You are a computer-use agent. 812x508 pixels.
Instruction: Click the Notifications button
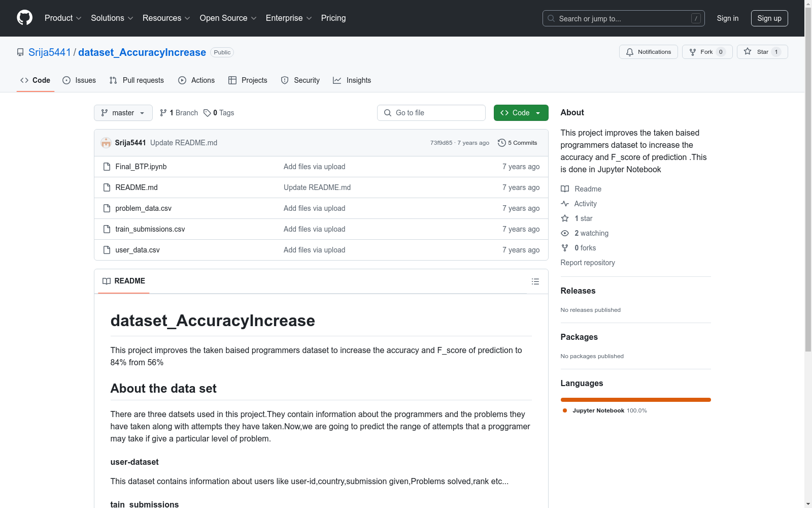point(649,52)
